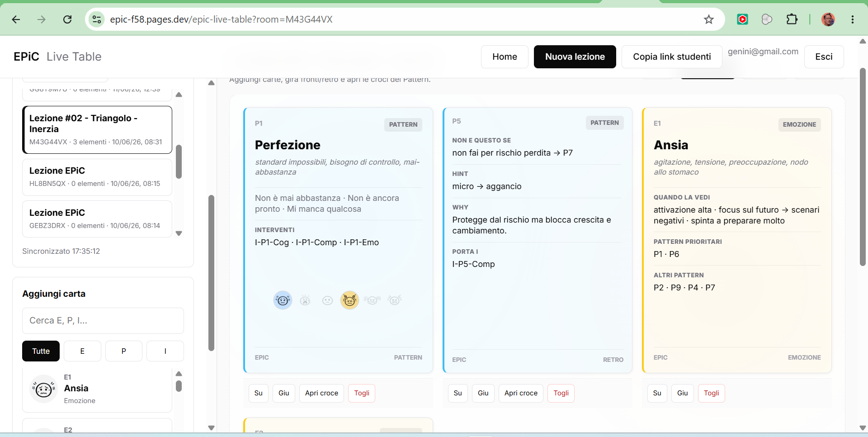The width and height of the screenshot is (868, 437).
Task: Bookmark this page with the star icon
Action: (x=709, y=19)
